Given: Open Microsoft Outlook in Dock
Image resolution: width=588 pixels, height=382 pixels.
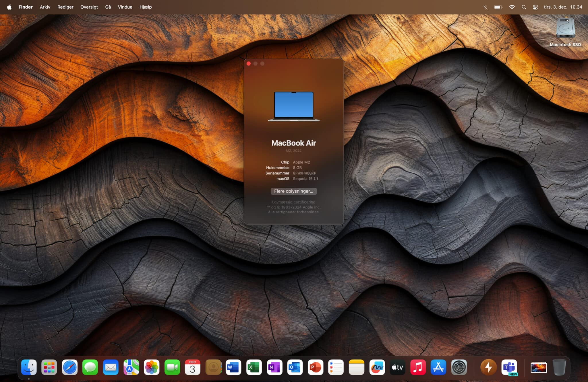Looking at the screenshot, I should pos(295,367).
